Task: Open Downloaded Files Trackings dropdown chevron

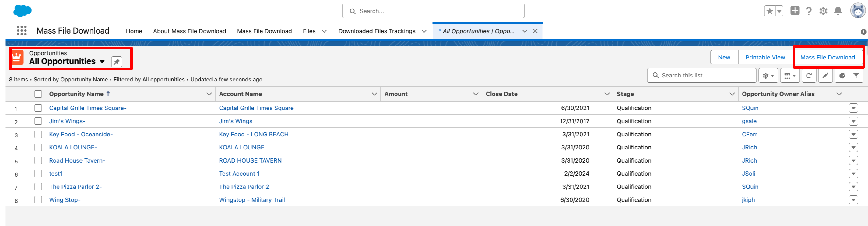Action: 424,31
